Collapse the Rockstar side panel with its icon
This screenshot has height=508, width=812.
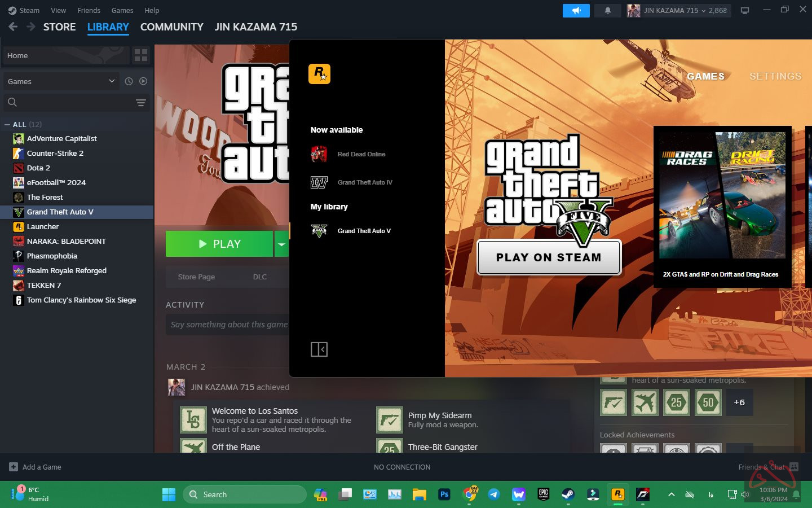(319, 349)
